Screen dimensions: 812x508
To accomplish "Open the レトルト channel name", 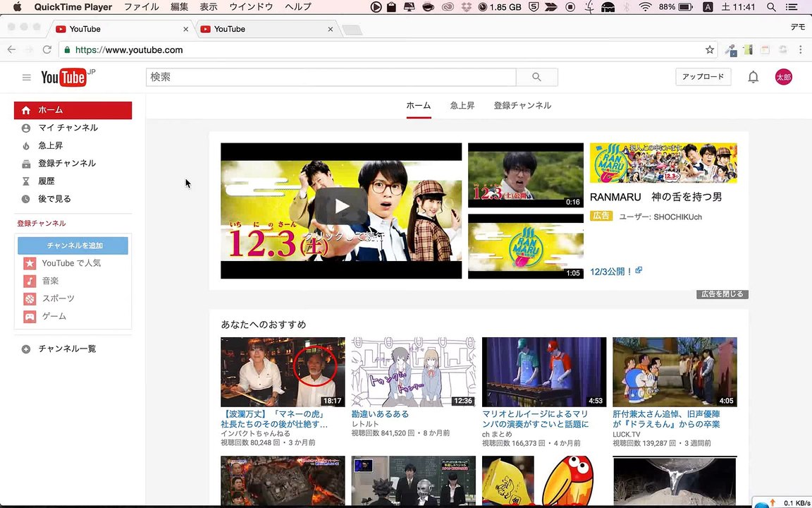I will point(365,424).
